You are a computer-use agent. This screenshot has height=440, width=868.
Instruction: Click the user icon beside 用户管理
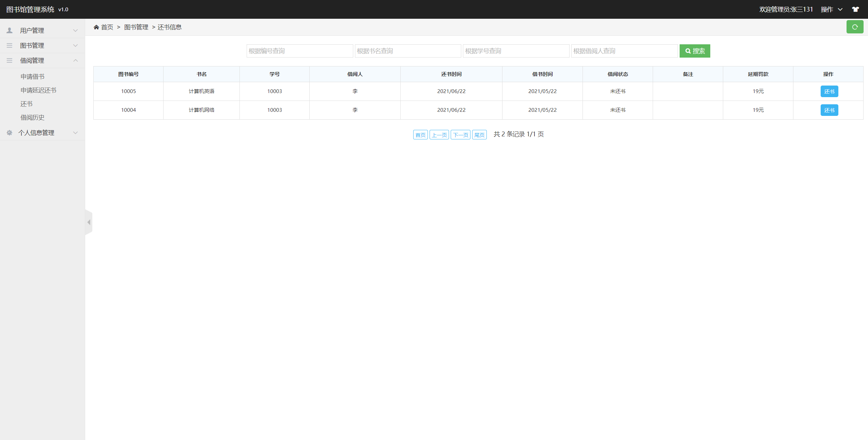tap(10, 30)
